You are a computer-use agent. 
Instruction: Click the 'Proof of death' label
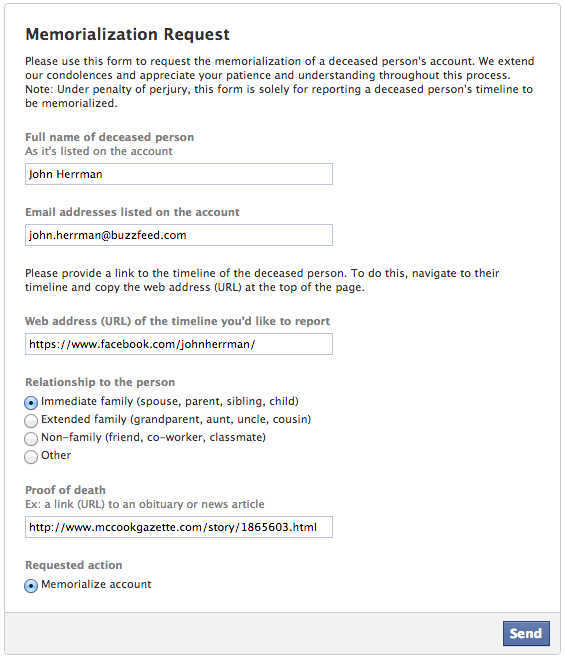[65, 490]
